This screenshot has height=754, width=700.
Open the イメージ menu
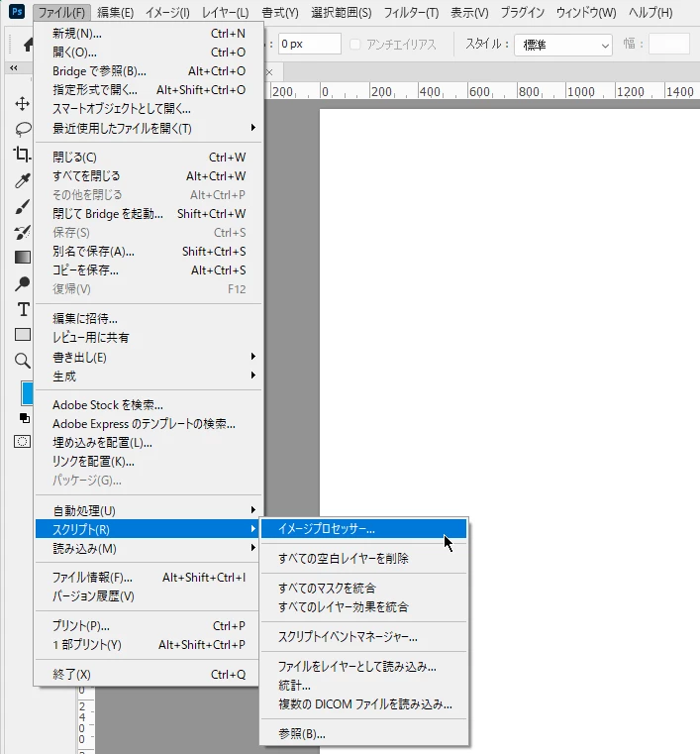167,12
